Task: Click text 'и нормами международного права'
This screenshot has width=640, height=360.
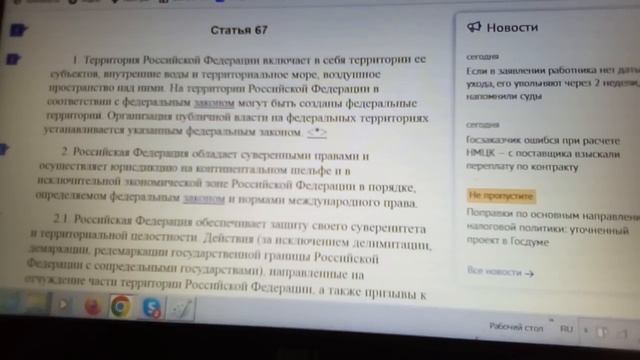Action: [x=322, y=201]
